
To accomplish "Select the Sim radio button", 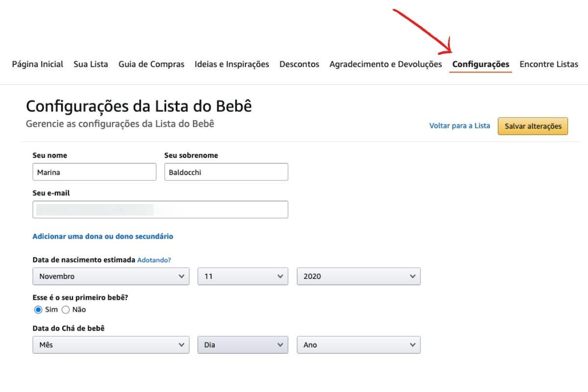I will click(38, 310).
